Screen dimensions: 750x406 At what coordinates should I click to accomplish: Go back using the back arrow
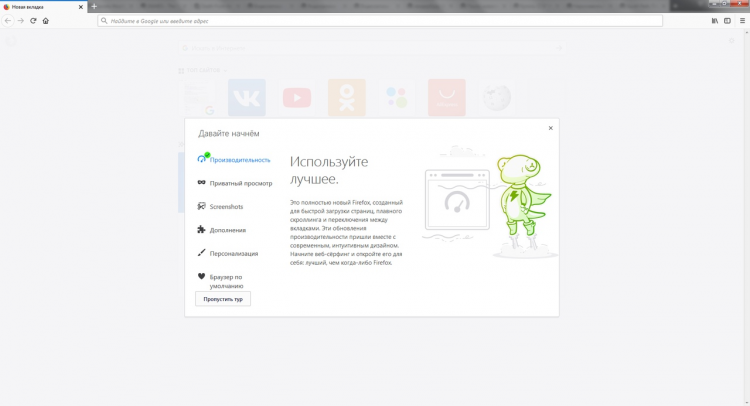pos(8,21)
